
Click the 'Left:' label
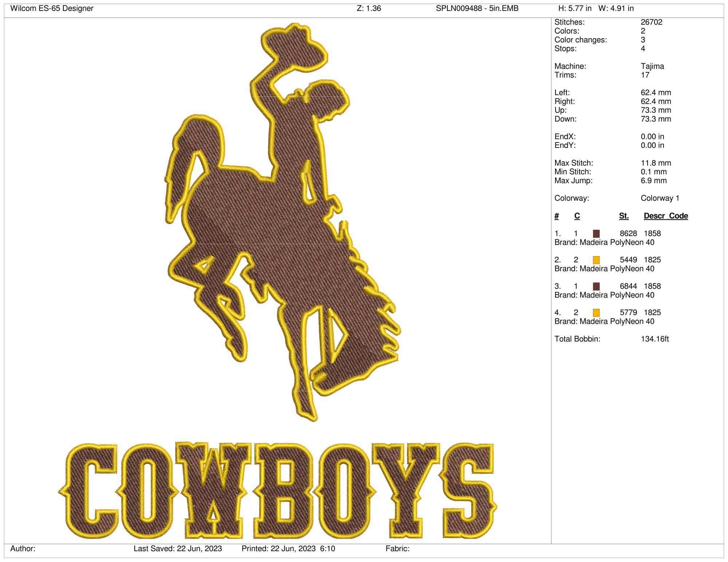pos(562,92)
